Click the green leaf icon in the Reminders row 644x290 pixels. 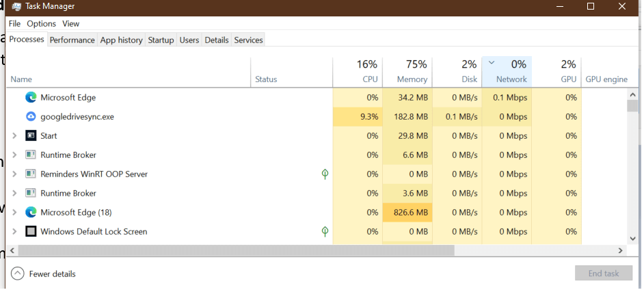pyautogui.click(x=325, y=174)
